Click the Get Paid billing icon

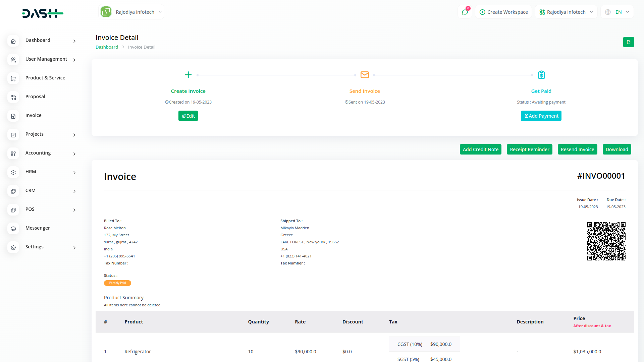click(x=541, y=75)
